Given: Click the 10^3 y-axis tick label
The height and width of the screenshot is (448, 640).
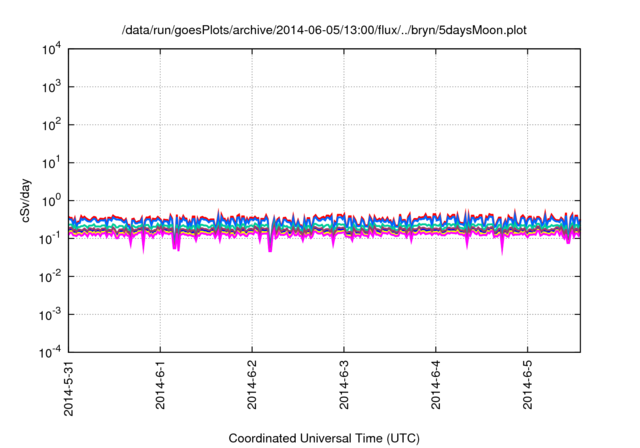Looking at the screenshot, I should [x=51, y=87].
